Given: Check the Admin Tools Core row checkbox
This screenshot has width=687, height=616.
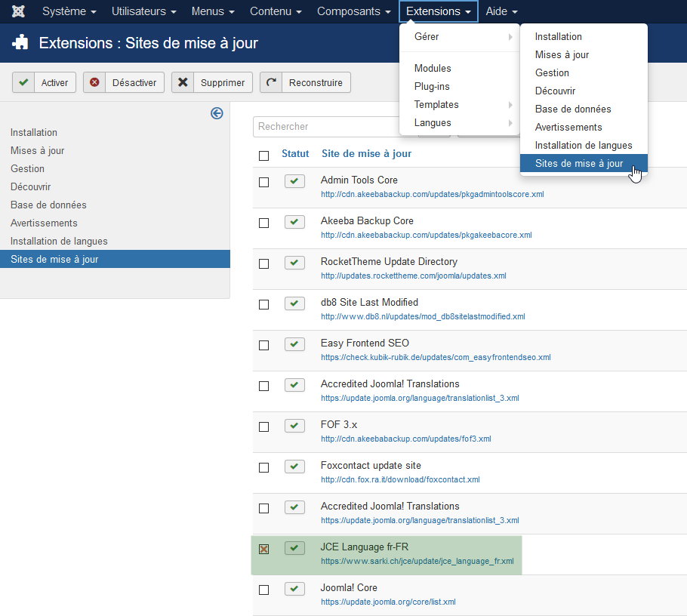Looking at the screenshot, I should 263,182.
